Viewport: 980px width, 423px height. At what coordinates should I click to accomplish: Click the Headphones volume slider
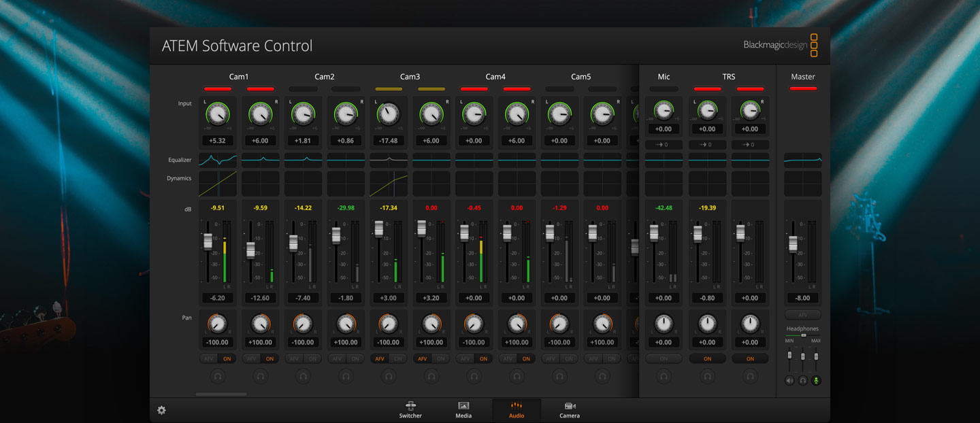coord(802,335)
